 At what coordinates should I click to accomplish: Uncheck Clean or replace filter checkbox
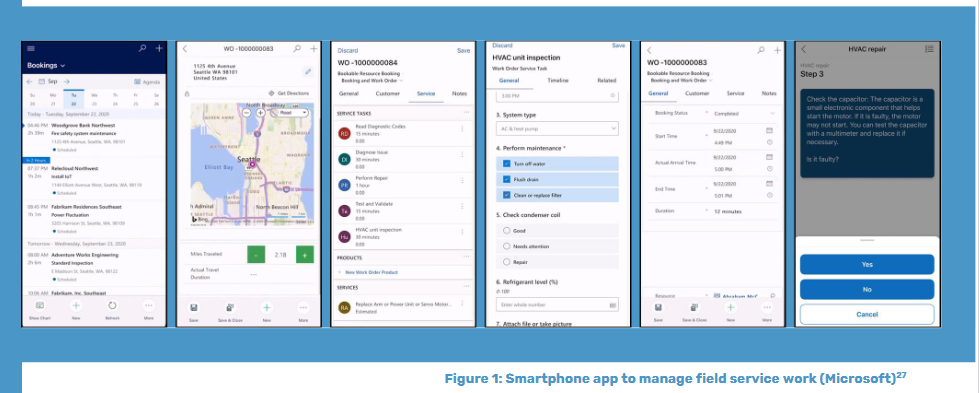pyautogui.click(x=506, y=195)
